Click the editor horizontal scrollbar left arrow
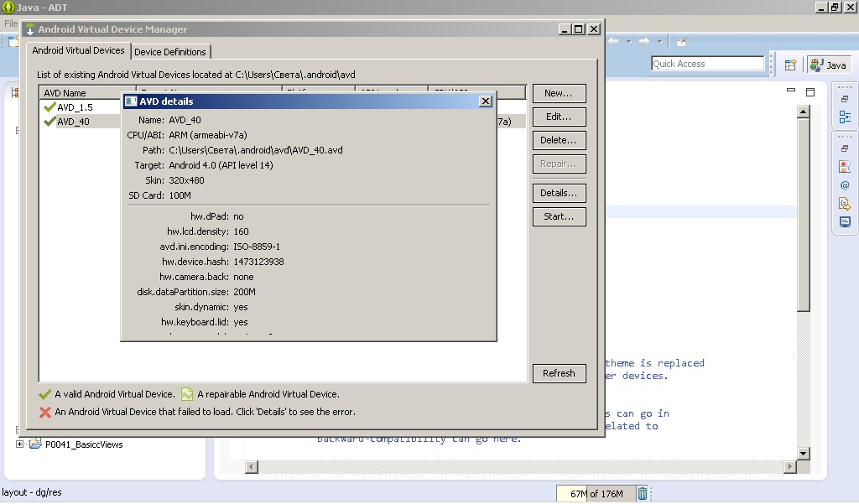This screenshot has width=859, height=504. coord(252,467)
